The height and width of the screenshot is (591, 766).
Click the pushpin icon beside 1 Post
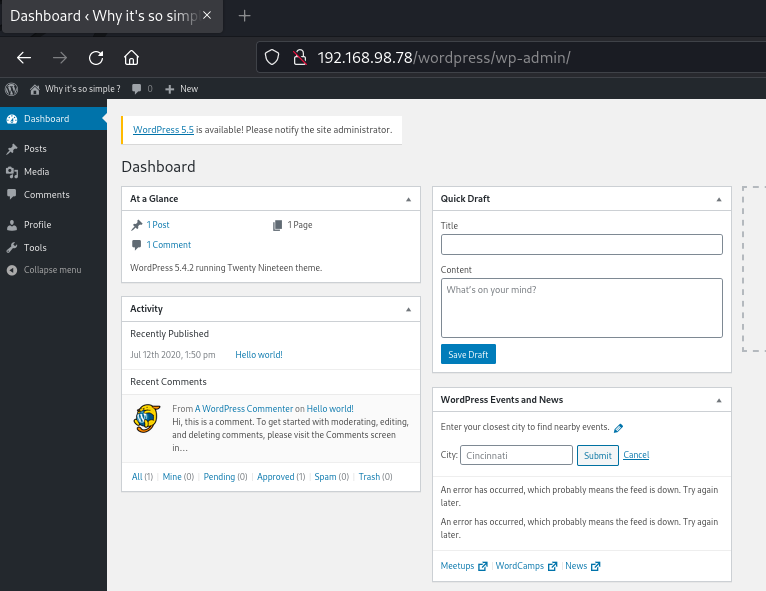137,225
